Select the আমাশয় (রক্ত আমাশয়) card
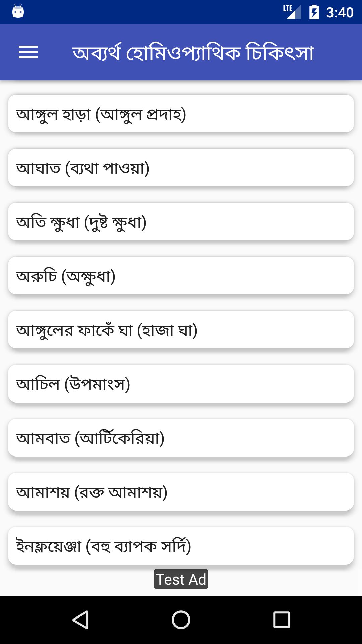 [181, 492]
